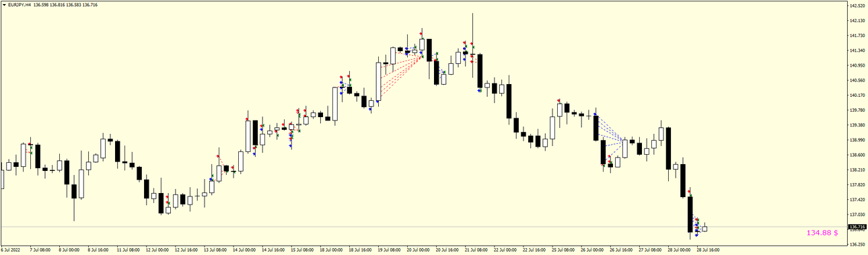
Task: Click the 137.030 price axis label
Action: point(857,214)
